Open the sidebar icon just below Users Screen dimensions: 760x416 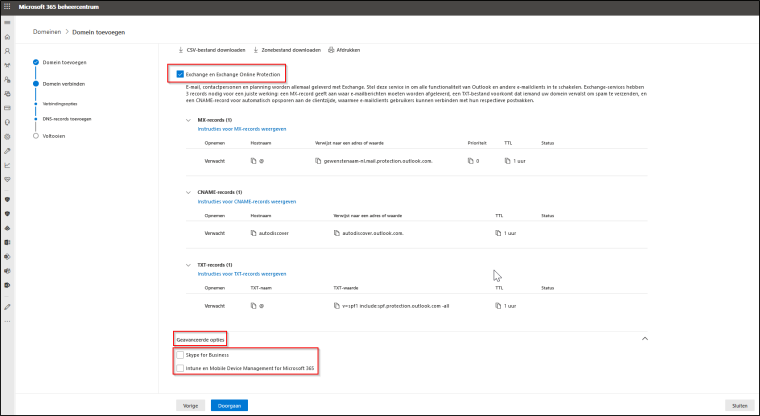[x=7, y=65]
